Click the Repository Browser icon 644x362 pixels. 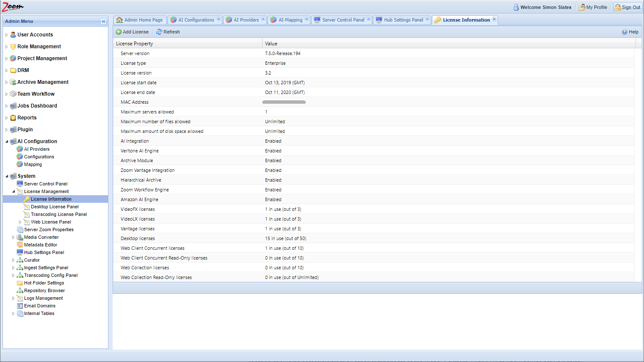point(20,290)
